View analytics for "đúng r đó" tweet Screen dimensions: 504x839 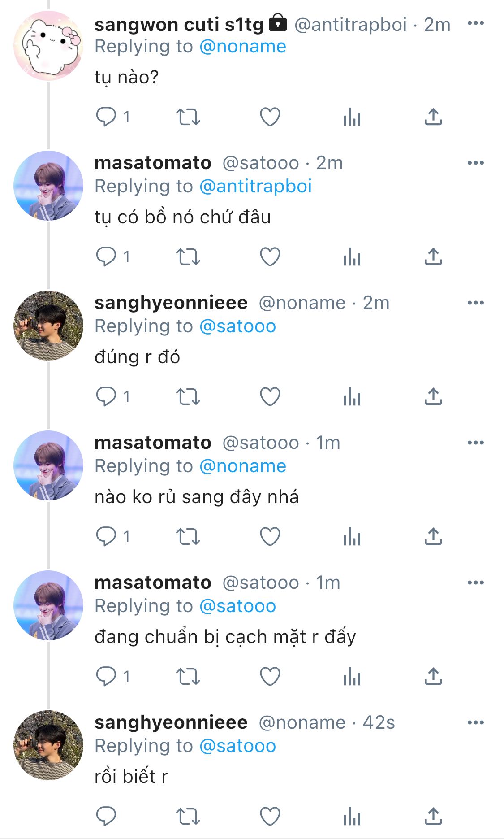[x=352, y=397]
